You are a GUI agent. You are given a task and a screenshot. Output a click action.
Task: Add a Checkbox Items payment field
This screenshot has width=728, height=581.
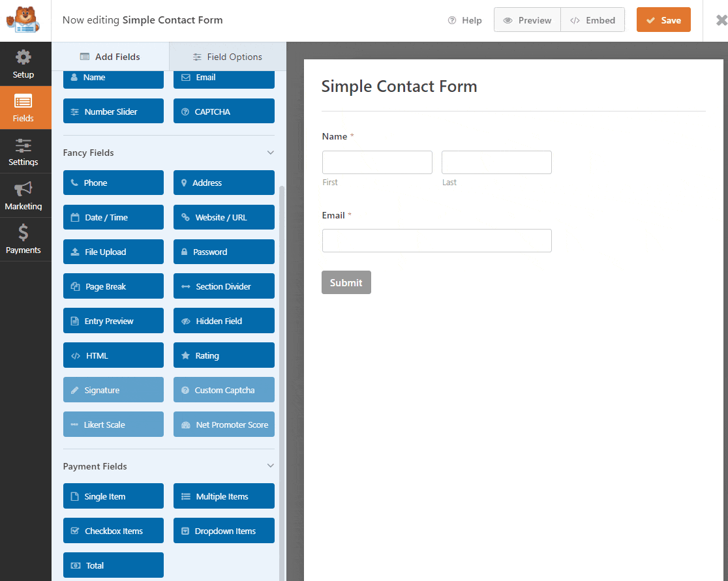(114, 531)
